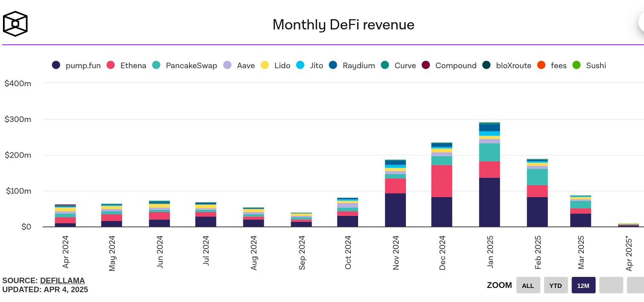The width and height of the screenshot is (644, 302).
Task: Click The Block cube logo
Action: [x=15, y=23]
